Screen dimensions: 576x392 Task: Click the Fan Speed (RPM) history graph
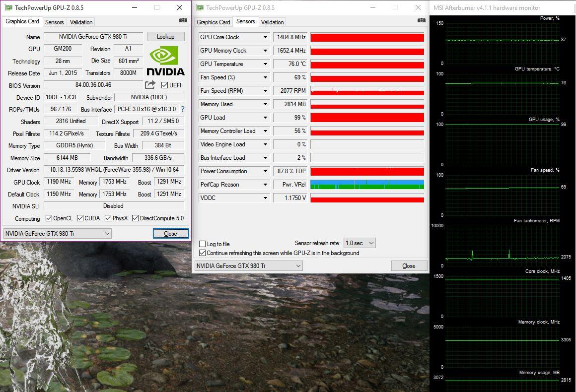(367, 91)
